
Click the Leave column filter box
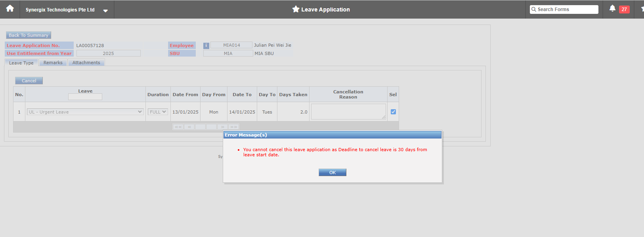pyautogui.click(x=85, y=97)
